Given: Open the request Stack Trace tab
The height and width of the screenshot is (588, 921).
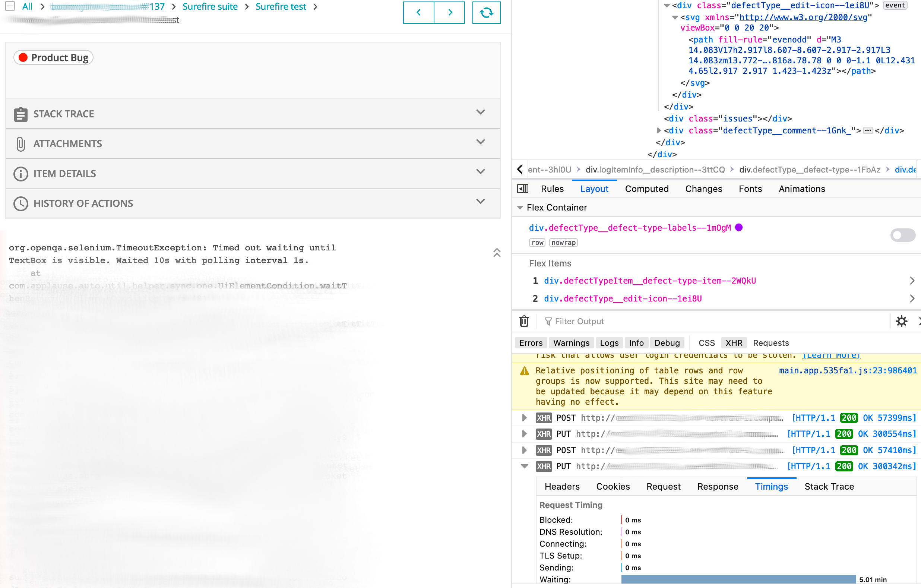Looking at the screenshot, I should (x=829, y=487).
